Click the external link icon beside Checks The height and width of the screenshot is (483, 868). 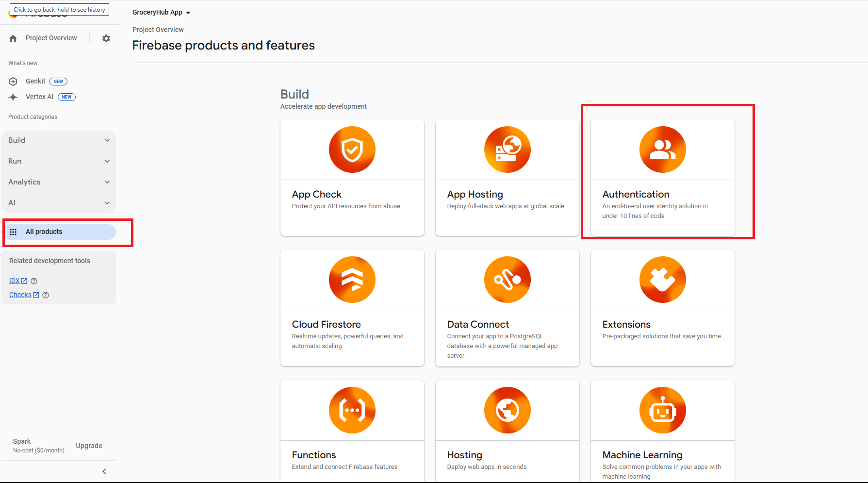36,295
